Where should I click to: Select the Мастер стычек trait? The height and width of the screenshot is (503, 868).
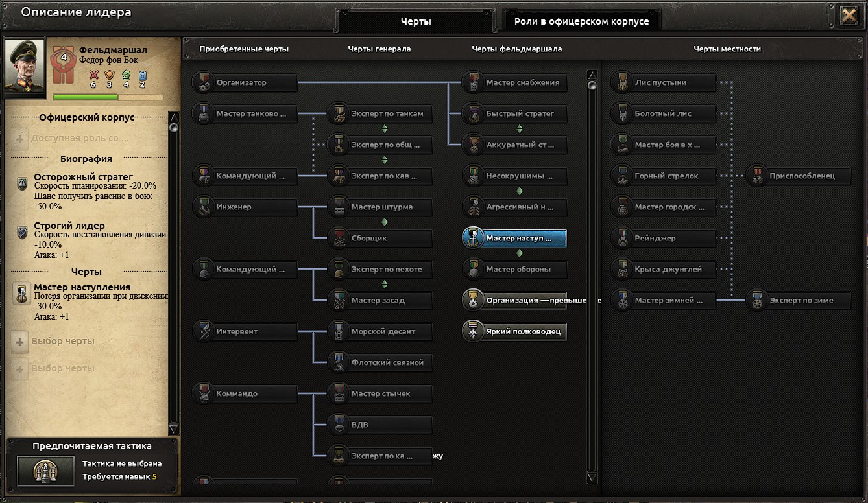(380, 393)
